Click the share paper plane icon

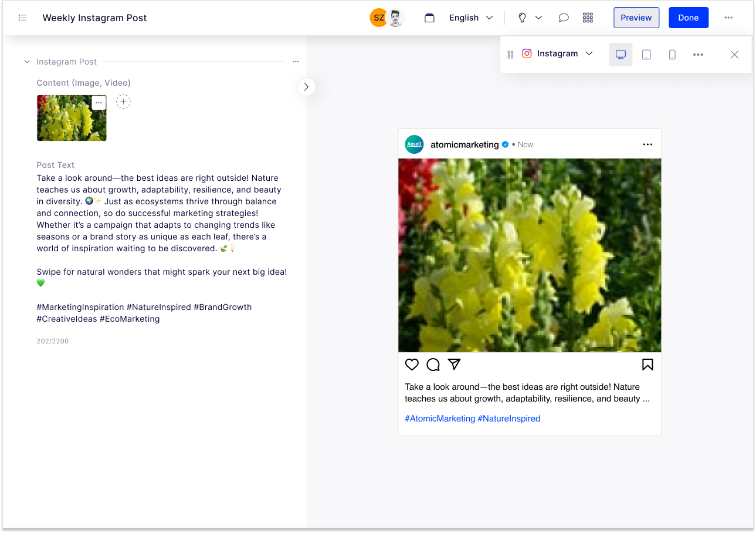(x=454, y=365)
